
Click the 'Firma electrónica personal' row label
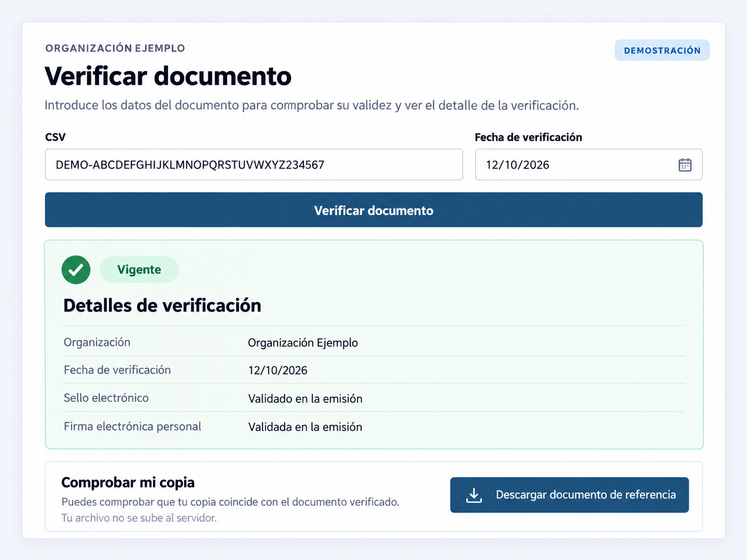[x=133, y=426]
